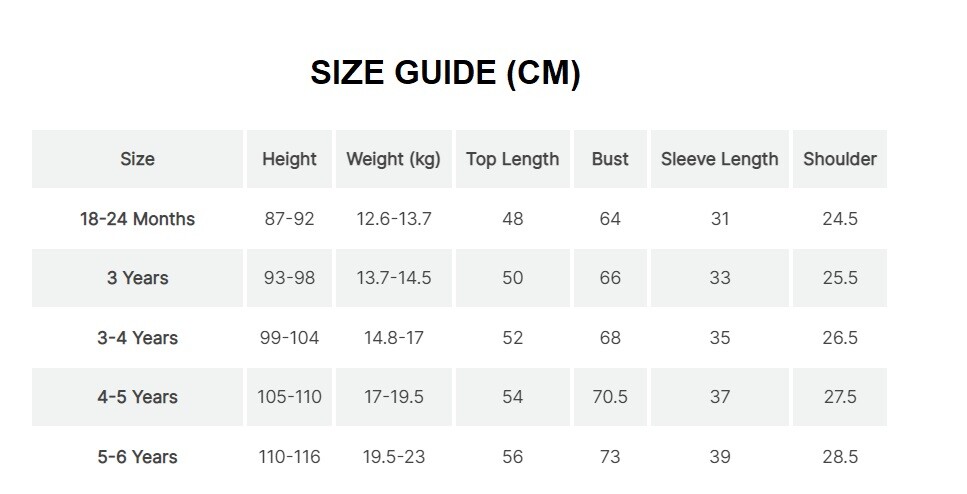Select weight value 13.7-14.5

394,278
